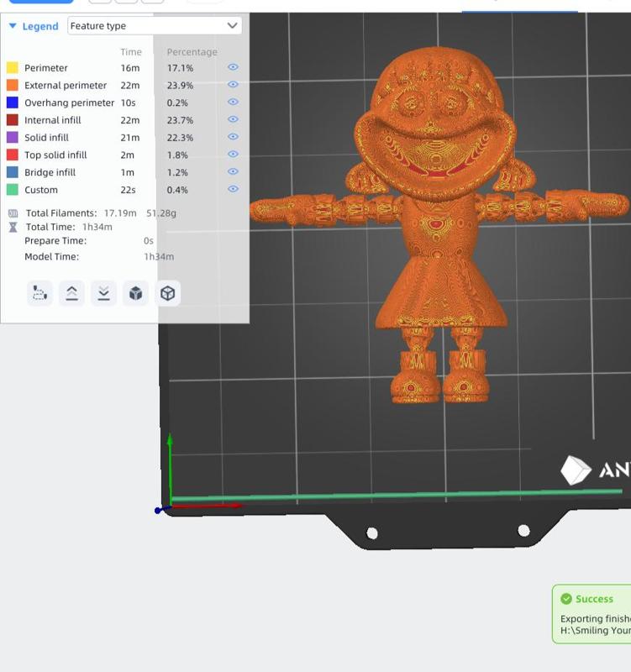Screen dimensions: 631x672
Task: Select the Top solid infill row label
Action: coord(55,155)
